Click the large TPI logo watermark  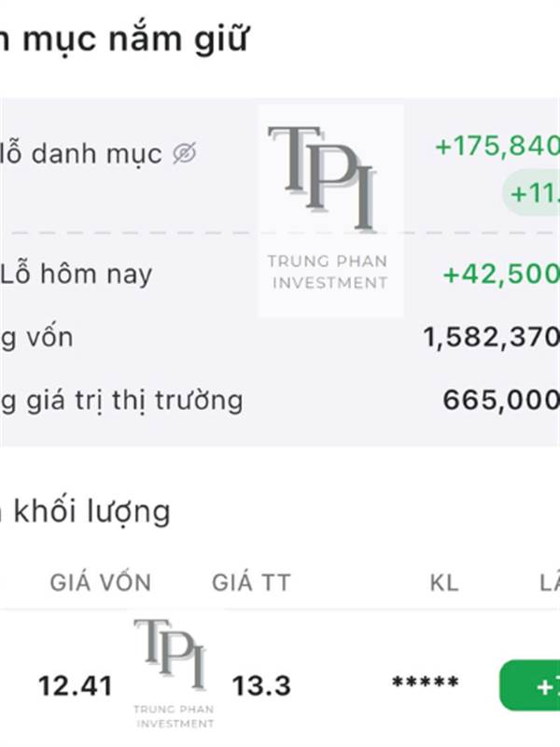pos(330,210)
